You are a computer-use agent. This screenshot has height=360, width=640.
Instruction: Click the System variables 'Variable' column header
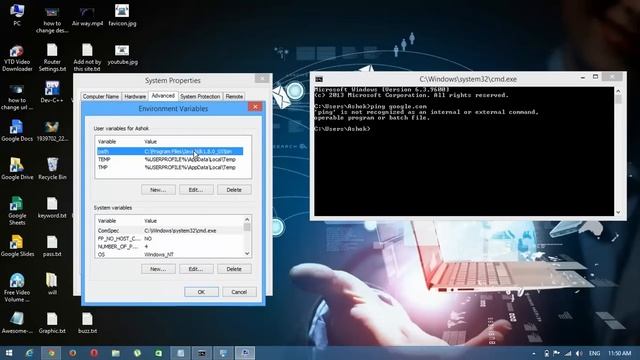point(107,221)
